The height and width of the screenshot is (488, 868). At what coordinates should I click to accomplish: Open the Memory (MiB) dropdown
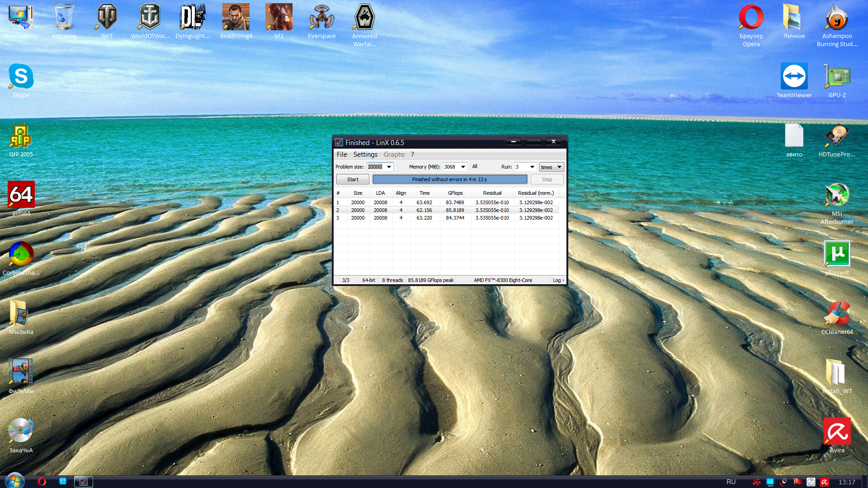(x=463, y=167)
